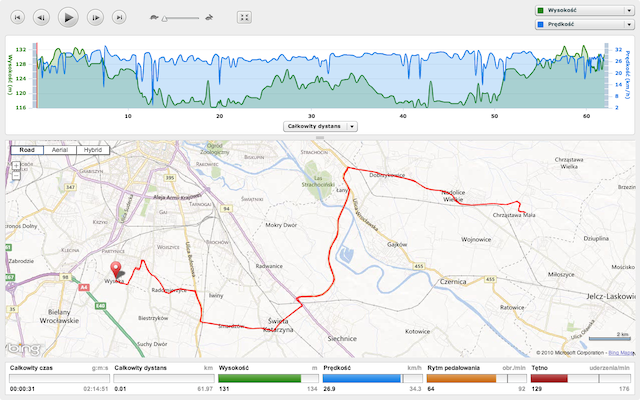Step one frame forward
Screen dimensions: 640x400
point(95,18)
